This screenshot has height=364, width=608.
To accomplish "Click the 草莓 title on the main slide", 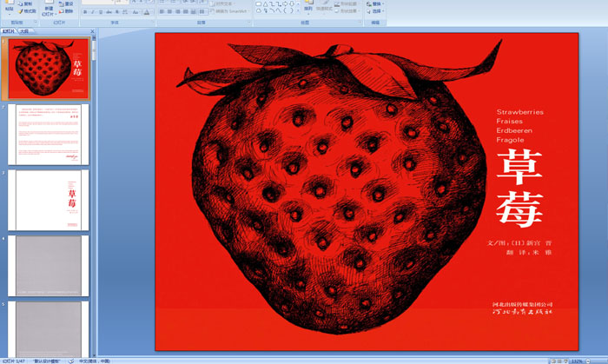I will click(519, 188).
